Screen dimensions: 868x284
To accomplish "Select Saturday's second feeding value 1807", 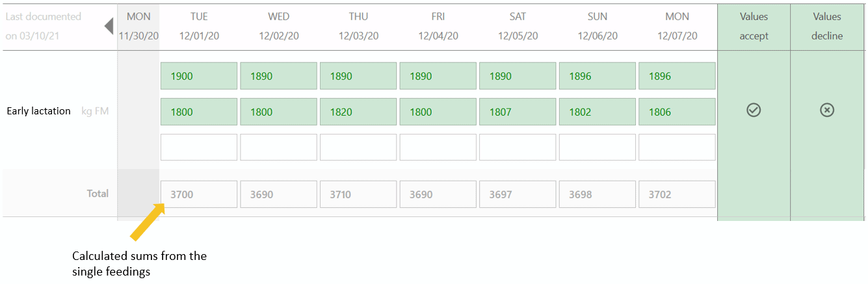I will click(518, 112).
